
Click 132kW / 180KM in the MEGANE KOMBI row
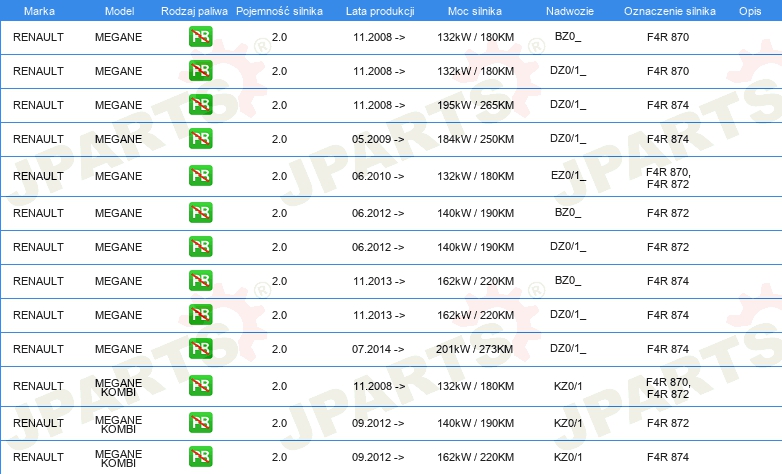(475, 386)
